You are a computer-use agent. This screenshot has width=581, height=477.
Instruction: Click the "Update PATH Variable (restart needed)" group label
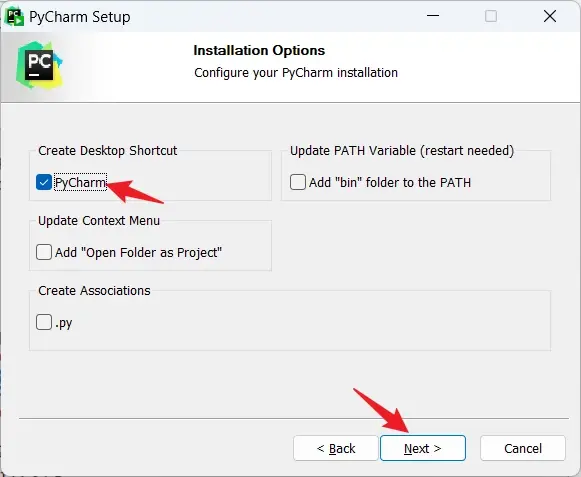coord(402,150)
